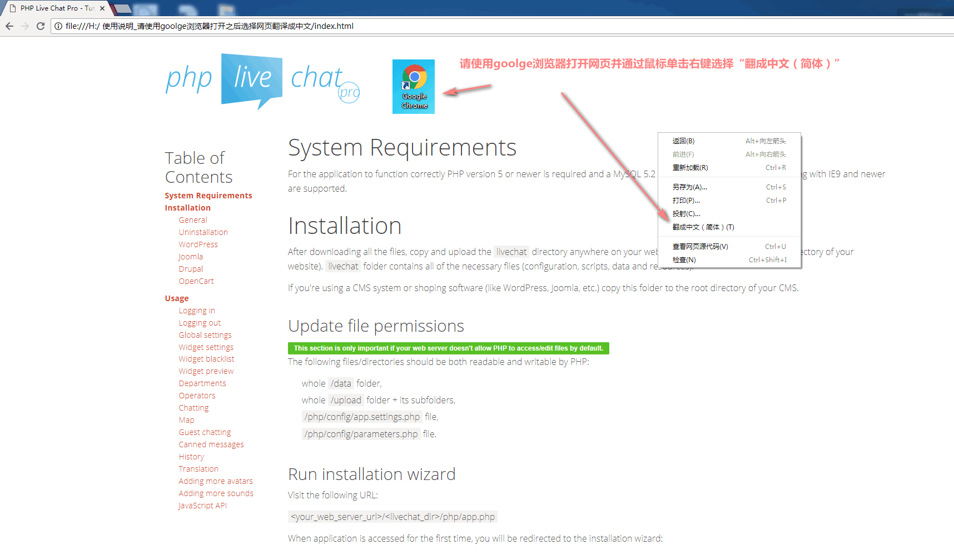Click the /upload code text
The height and width of the screenshot is (560, 954).
coord(346,400)
